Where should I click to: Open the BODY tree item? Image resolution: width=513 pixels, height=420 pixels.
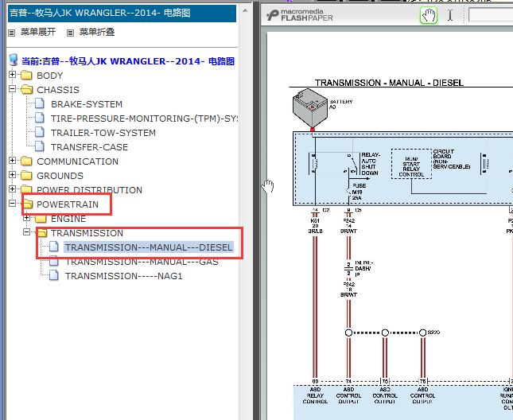click(x=50, y=76)
